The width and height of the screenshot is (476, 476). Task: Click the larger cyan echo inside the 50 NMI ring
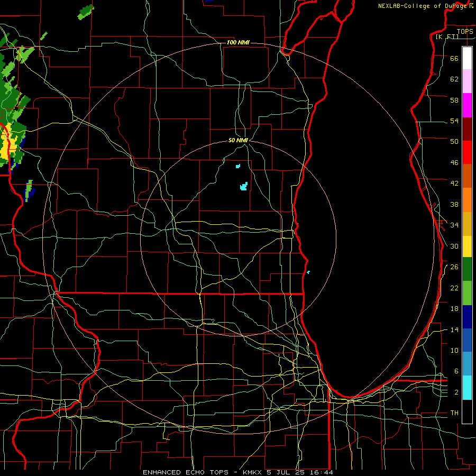pos(244,186)
